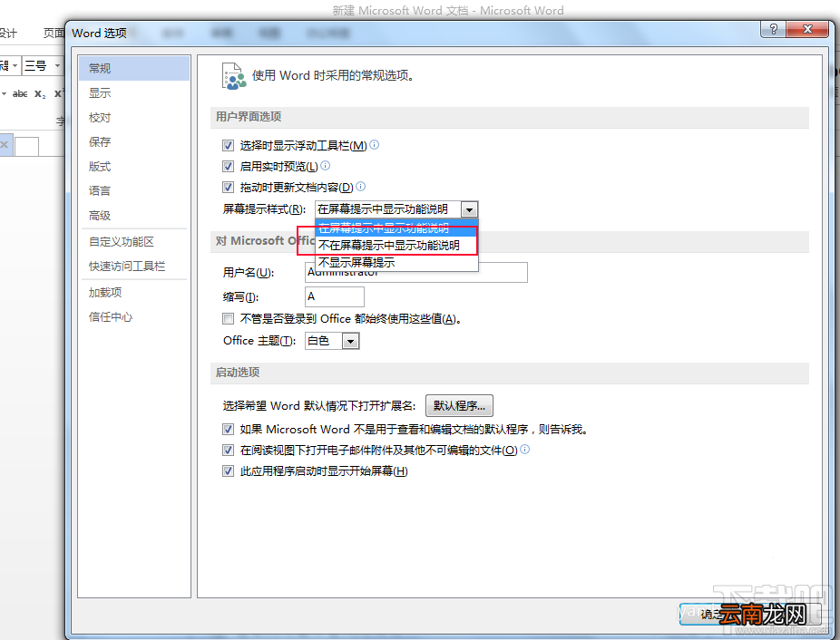Click info icon next to 选择时显示浮动工具栏

click(375, 145)
